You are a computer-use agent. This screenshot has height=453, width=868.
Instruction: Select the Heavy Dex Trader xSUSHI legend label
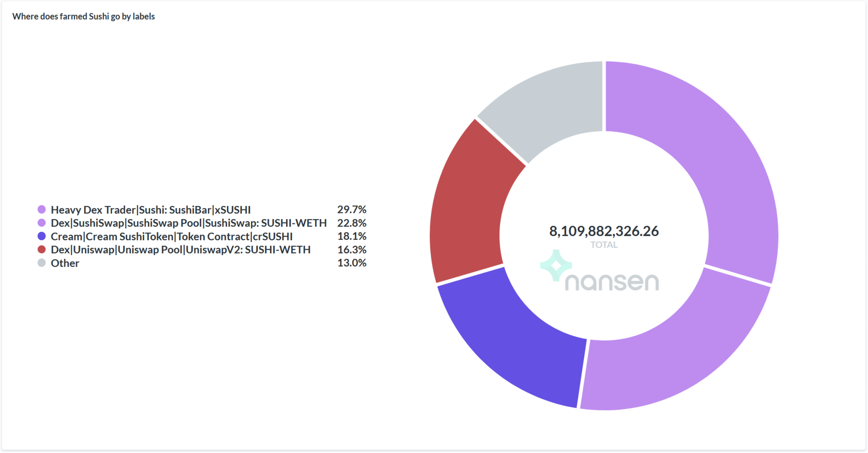coord(151,210)
